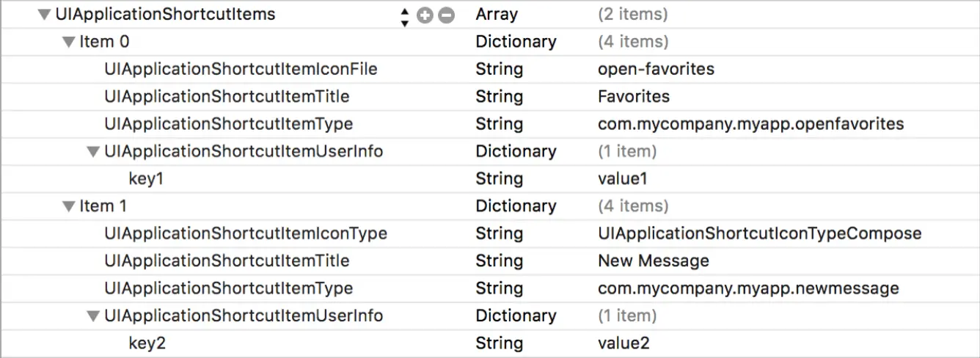The width and height of the screenshot is (980, 358).
Task: Collapse Item 1 dictionary
Action: point(69,207)
